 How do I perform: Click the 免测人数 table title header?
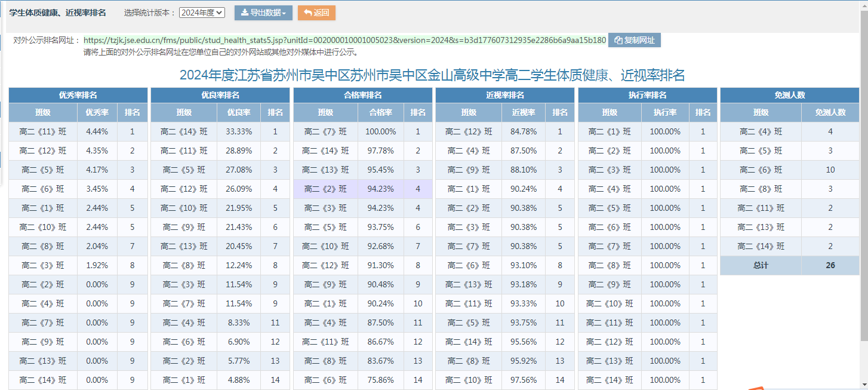[789, 95]
